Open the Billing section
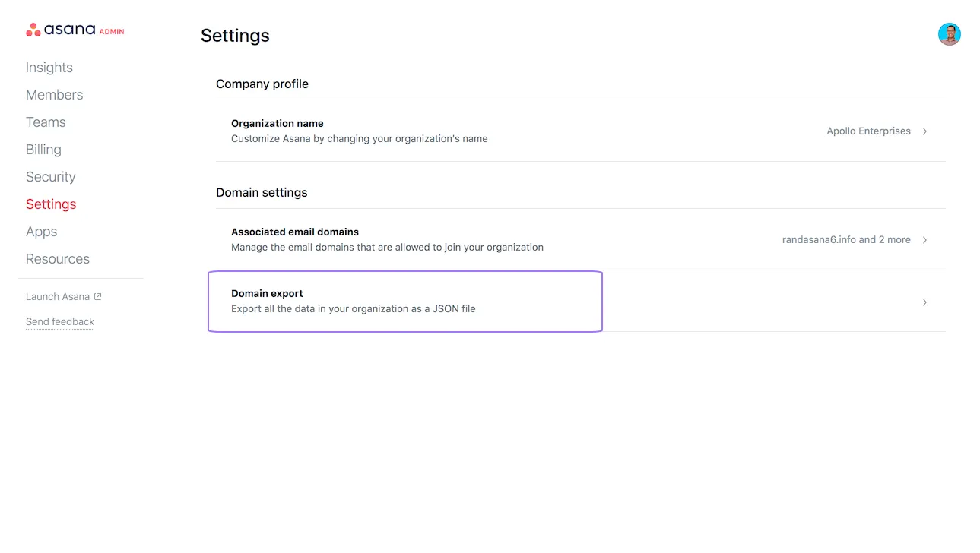 click(43, 150)
